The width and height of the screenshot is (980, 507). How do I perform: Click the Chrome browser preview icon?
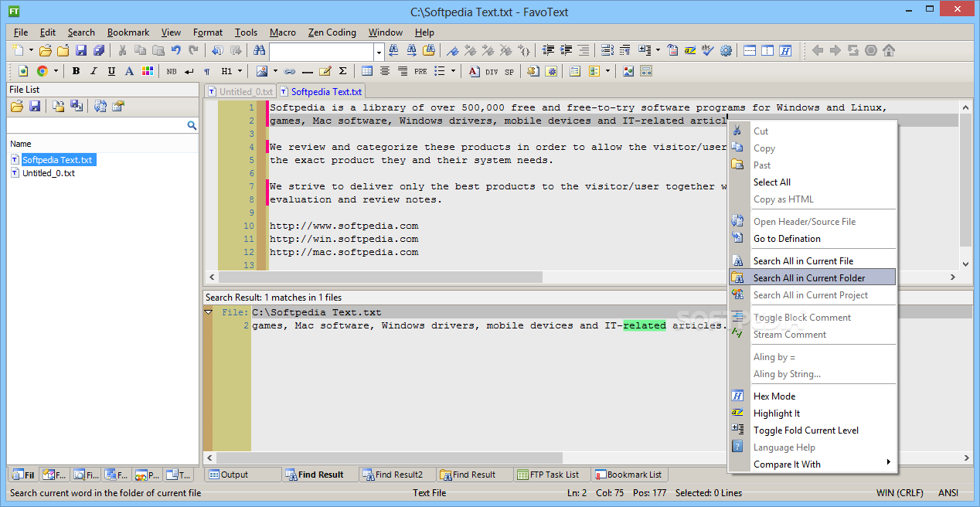pos(42,71)
